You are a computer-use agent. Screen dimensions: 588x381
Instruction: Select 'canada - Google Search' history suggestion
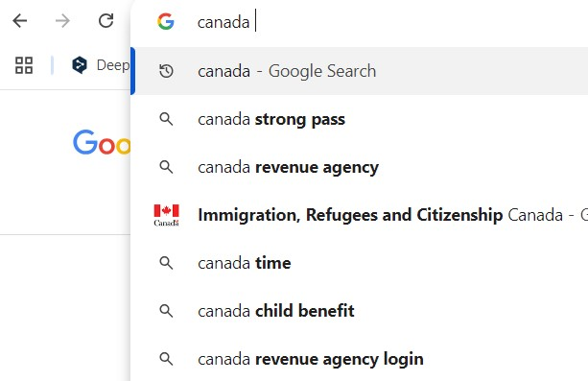click(360, 71)
